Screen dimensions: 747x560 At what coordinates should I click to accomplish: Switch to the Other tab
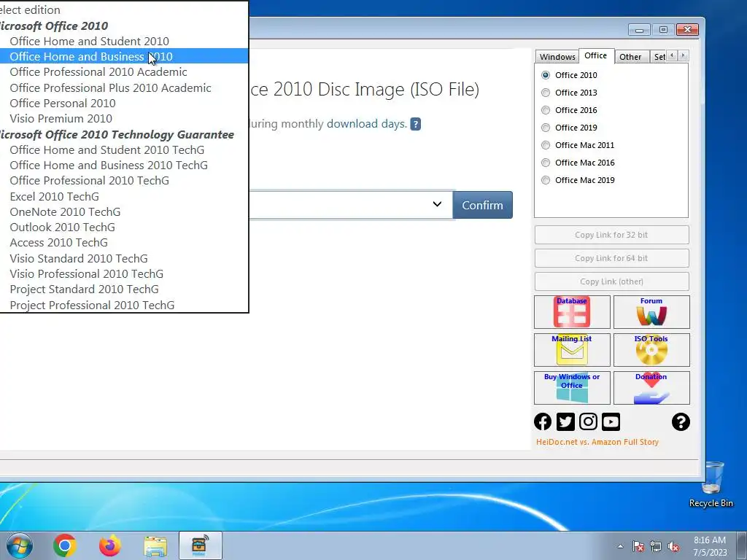[x=630, y=57]
